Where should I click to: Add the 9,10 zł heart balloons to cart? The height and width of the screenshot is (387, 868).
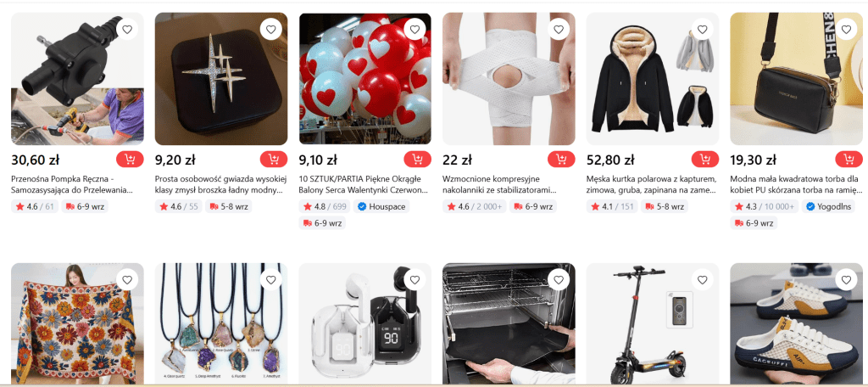point(417,160)
